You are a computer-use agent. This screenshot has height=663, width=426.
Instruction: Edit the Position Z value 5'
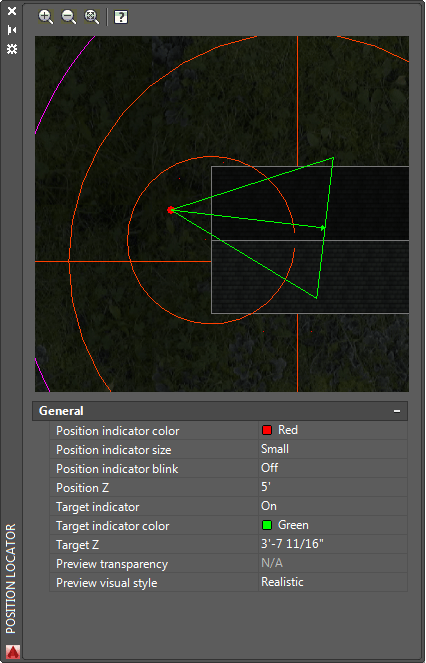(333, 488)
